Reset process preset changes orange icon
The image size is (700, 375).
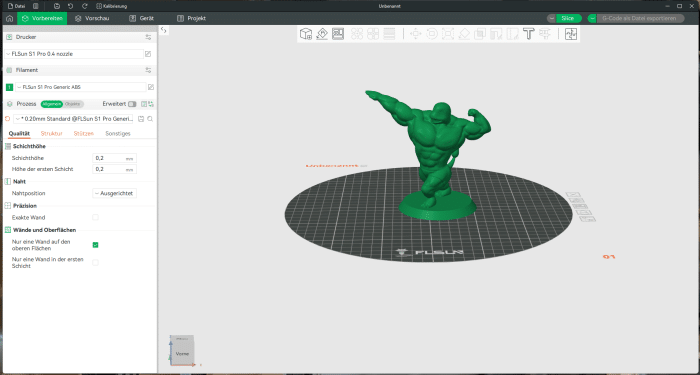[7, 119]
